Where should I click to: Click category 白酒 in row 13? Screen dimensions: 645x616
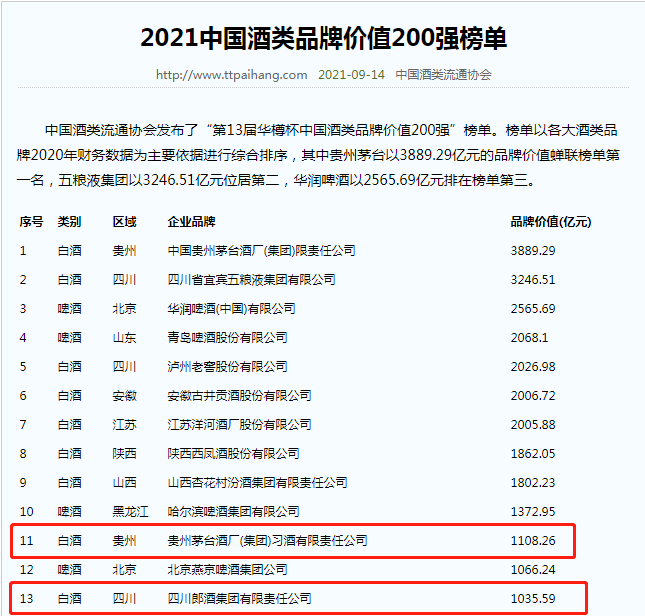[x=70, y=598]
